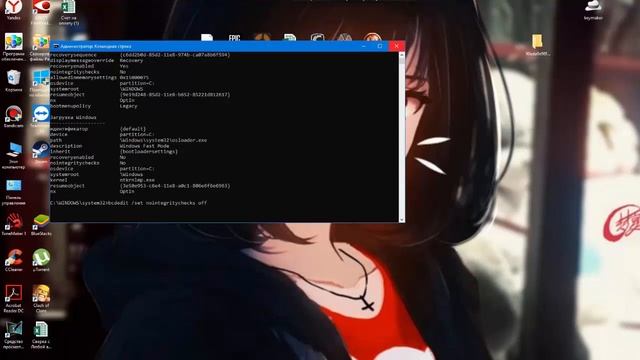Open Acrobat Reader DC shortcut

tap(13, 298)
